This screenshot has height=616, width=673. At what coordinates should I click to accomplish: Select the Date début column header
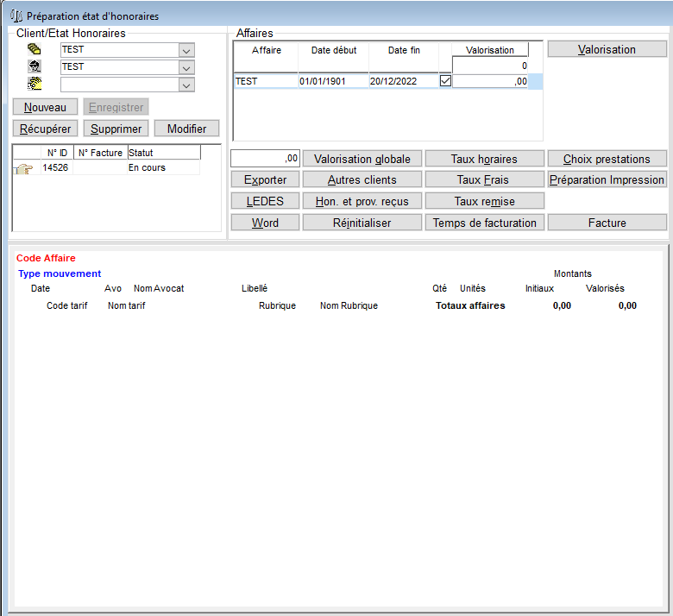334,50
